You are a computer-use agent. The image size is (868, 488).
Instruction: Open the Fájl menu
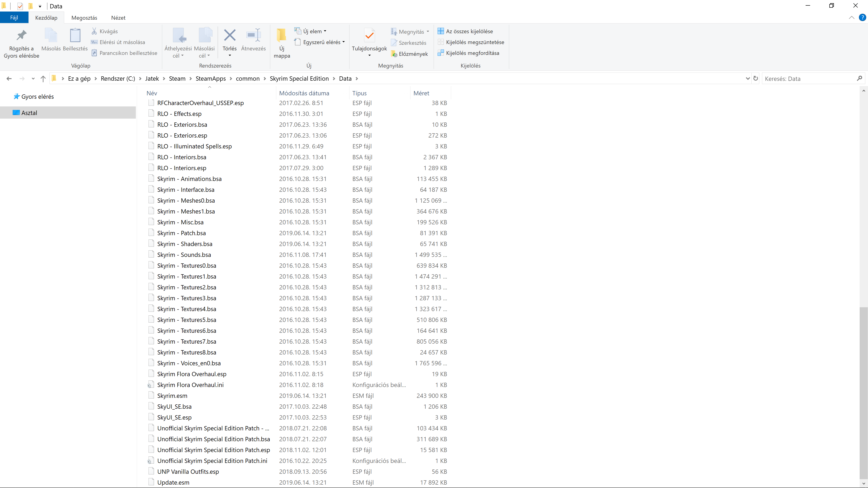click(x=14, y=18)
